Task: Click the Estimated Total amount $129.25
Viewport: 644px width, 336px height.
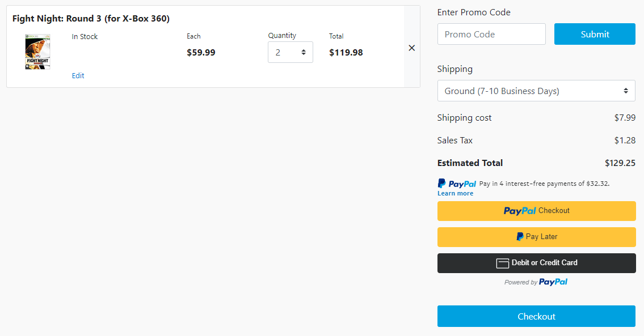Action: point(620,163)
